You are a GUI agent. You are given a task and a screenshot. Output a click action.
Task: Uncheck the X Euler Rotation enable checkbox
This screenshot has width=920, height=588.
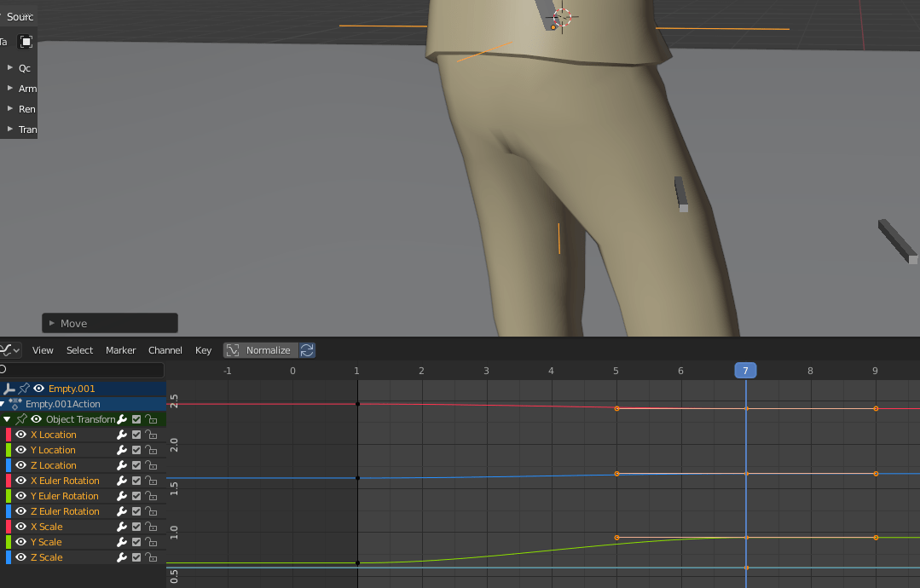pyautogui.click(x=136, y=481)
